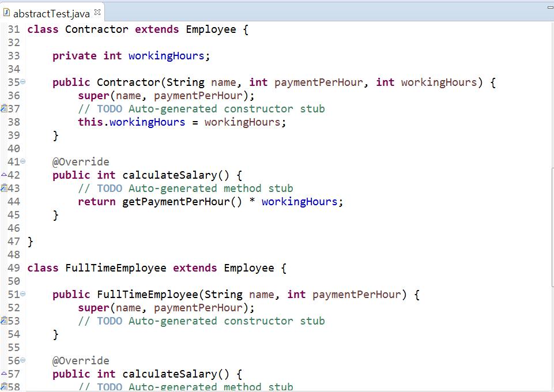554x392 pixels.
Task: Click the TODO task marker on line 58
Action: coord(4,387)
